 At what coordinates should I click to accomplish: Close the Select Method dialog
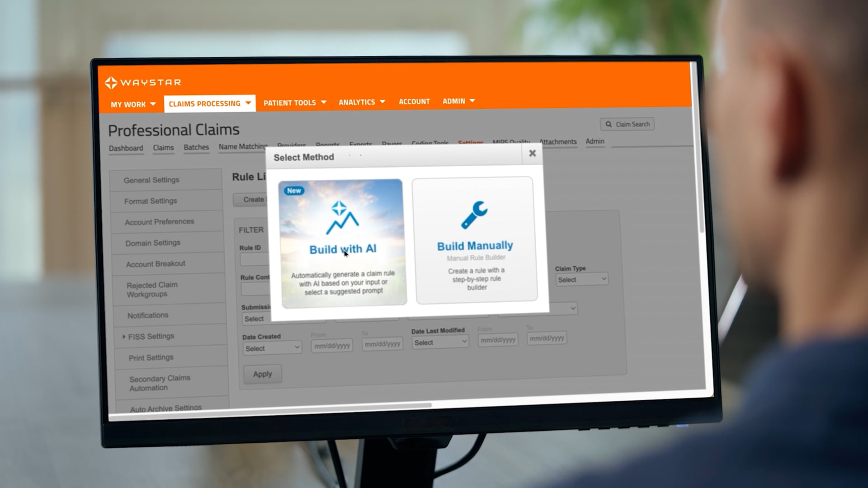[532, 153]
